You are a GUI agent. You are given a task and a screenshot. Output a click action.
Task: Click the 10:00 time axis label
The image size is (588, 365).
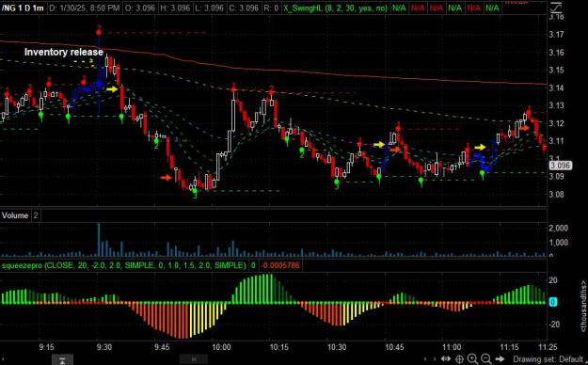pyautogui.click(x=221, y=347)
